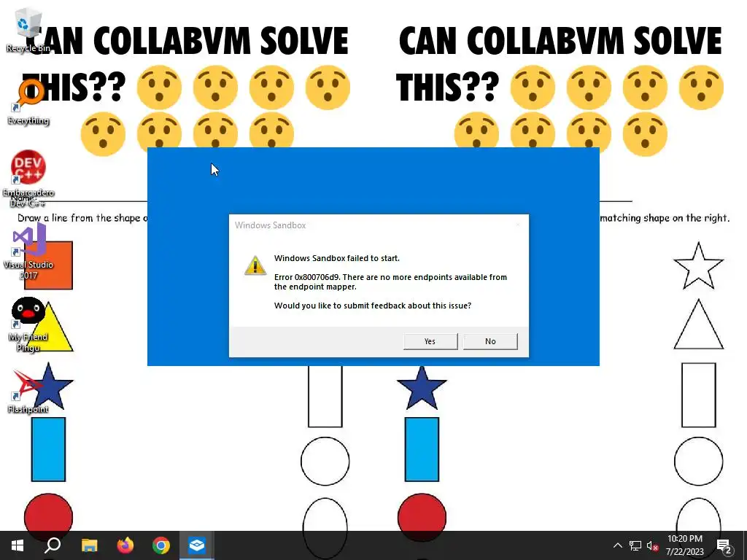Open File Explorer from taskbar
747x560 pixels.
pos(89,545)
